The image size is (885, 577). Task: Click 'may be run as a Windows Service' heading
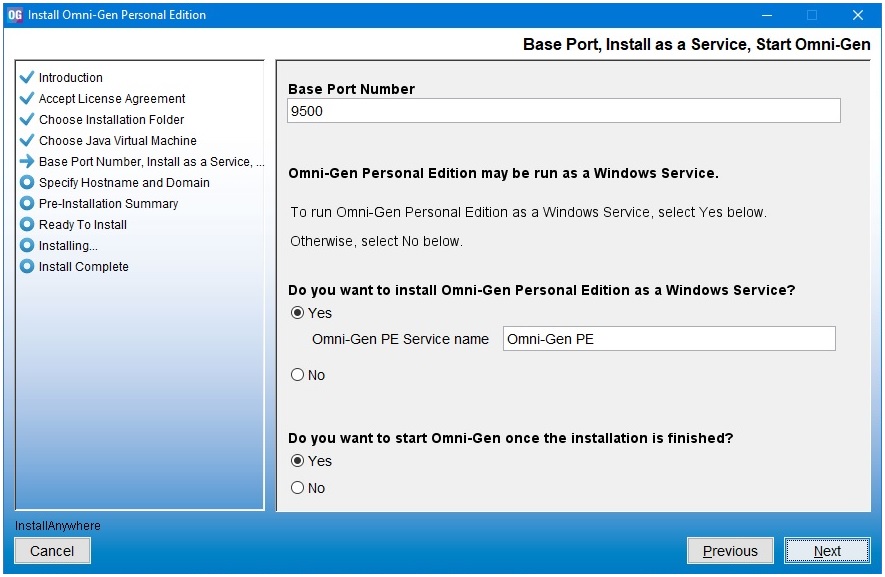point(503,173)
